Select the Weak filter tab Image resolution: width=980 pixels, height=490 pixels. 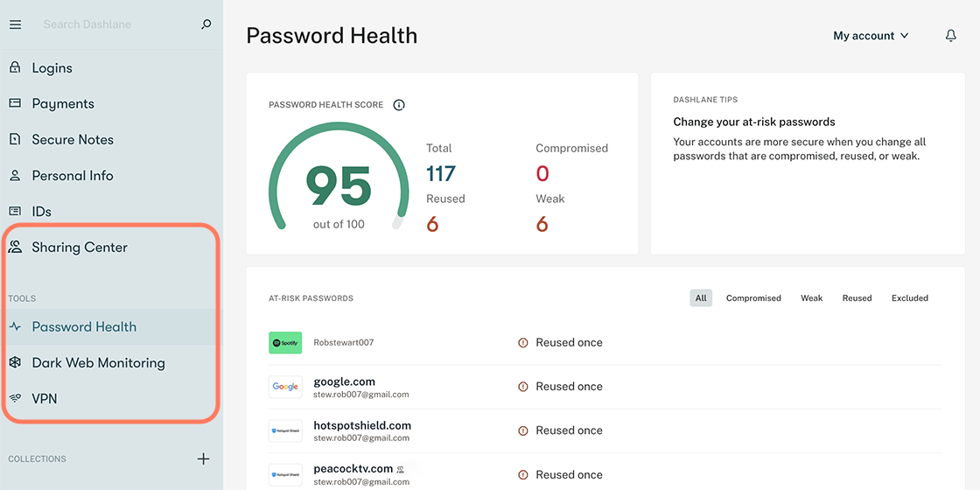pyautogui.click(x=811, y=298)
